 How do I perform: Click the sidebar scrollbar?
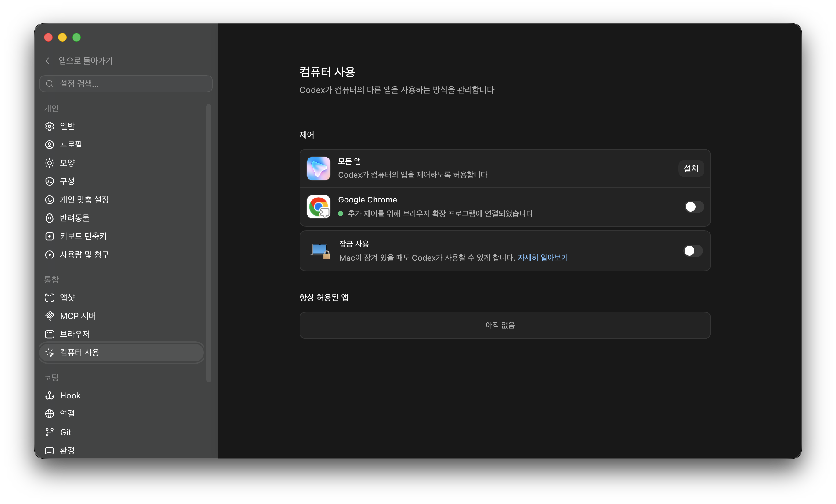coord(208,243)
